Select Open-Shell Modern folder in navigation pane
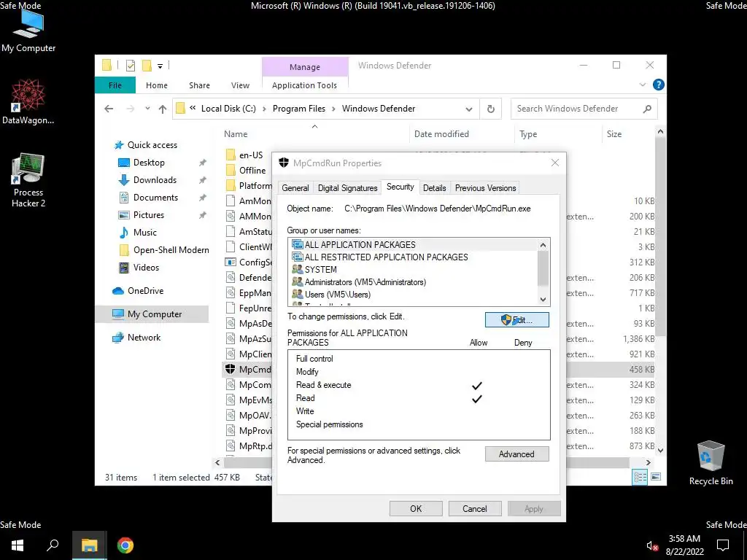Screen dimensions: 747x560 pos(171,250)
